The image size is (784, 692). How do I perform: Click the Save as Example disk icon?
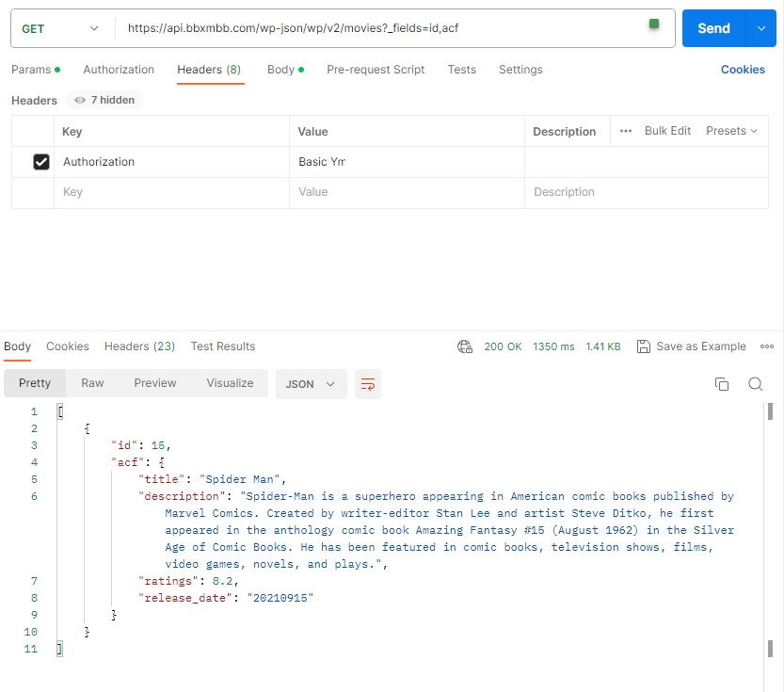pos(644,346)
